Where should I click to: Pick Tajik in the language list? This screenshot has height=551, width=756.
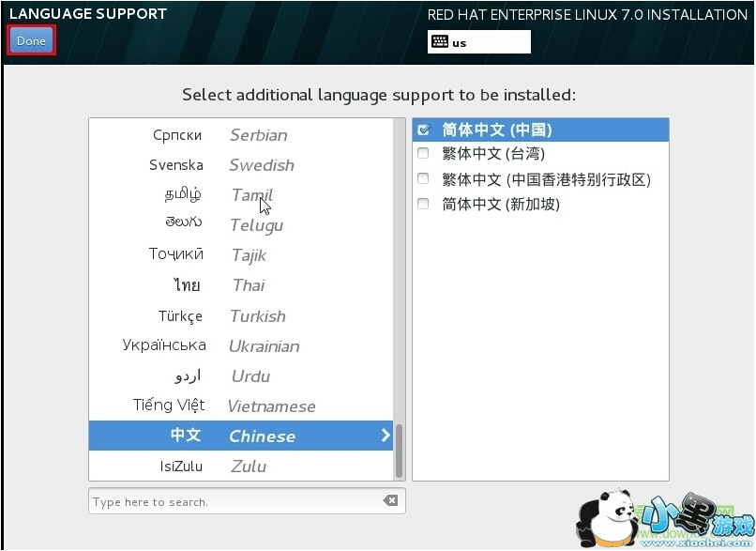tap(241, 255)
